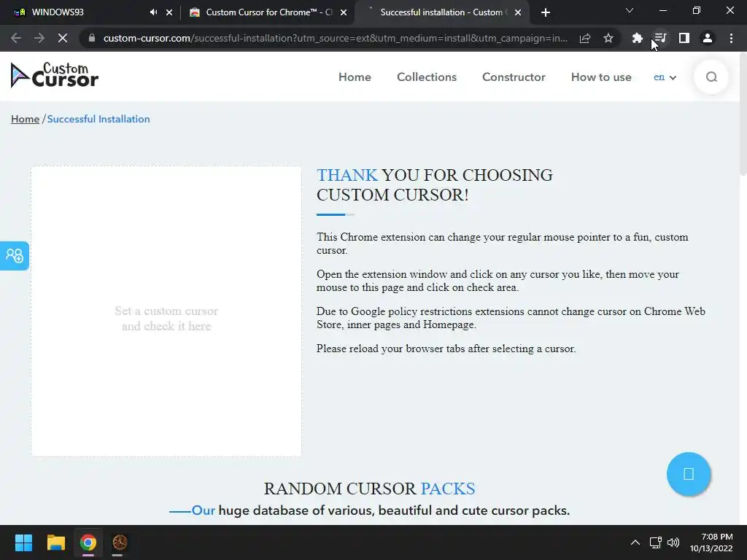Click the Custom Cursor logo
This screenshot has height=560, width=747.
pos(54,75)
